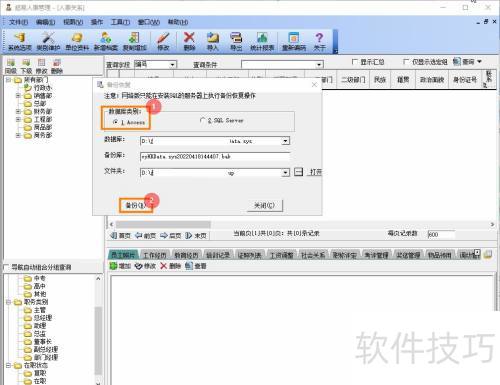
Task: Click 关闭 close button in dialog
Action: [x=265, y=205]
